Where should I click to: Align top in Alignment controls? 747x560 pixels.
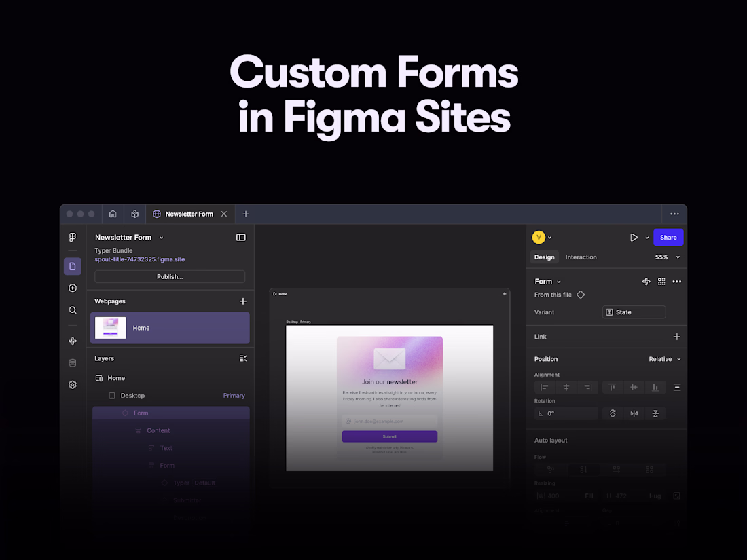[x=613, y=387]
